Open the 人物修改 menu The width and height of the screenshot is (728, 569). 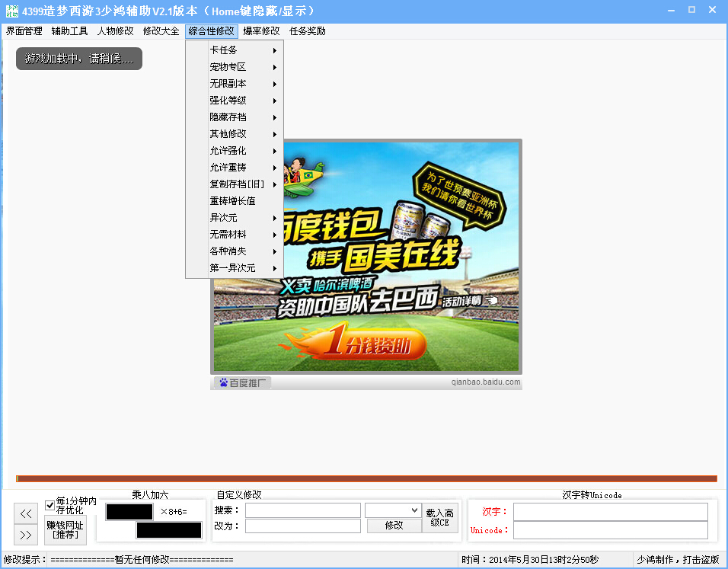115,31
